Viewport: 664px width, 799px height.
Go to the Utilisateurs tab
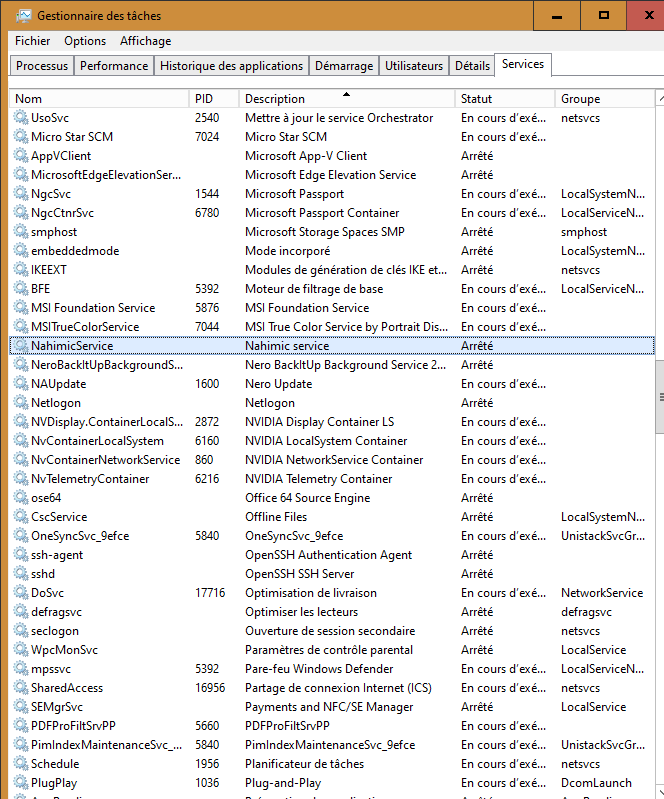click(414, 66)
